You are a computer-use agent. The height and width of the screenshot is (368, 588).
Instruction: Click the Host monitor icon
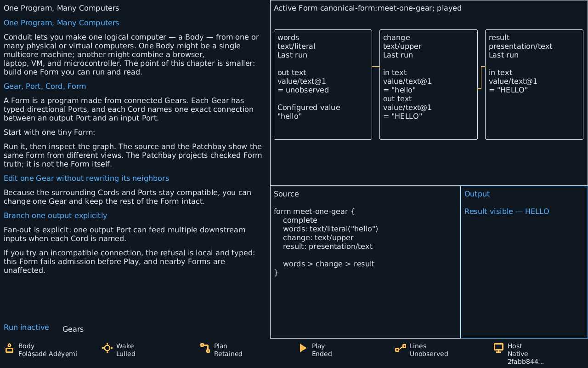click(498, 348)
